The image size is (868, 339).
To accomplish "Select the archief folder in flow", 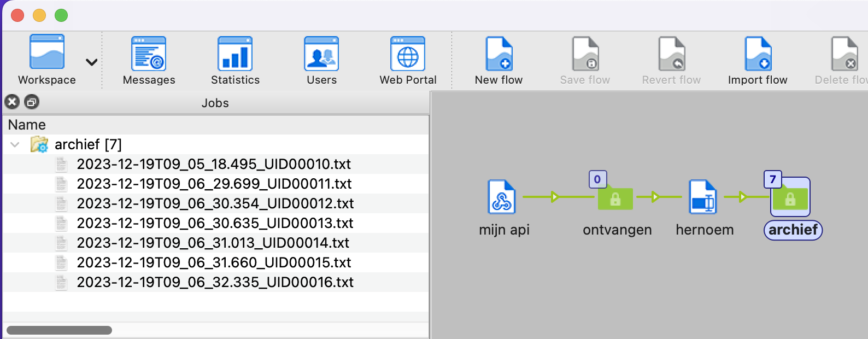I will [790, 198].
